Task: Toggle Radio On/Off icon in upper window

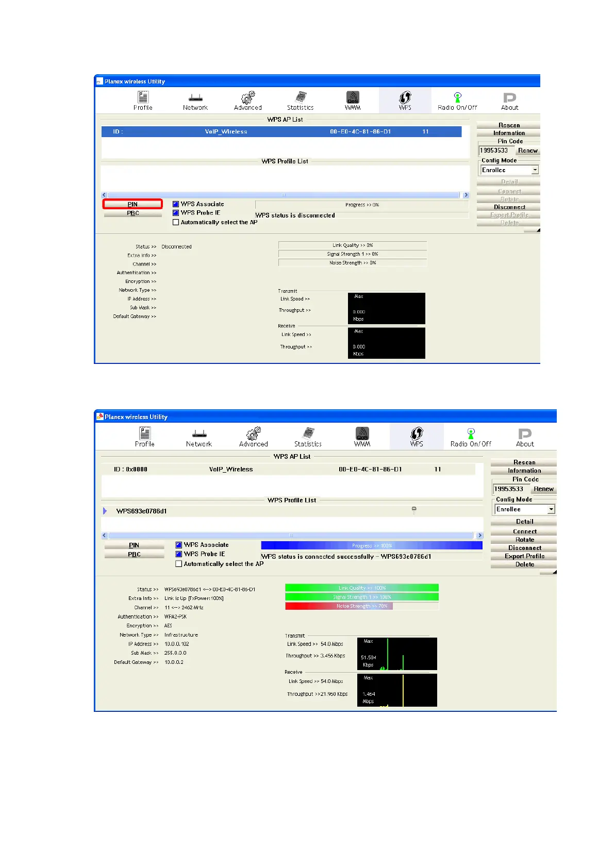Action: click(x=457, y=97)
